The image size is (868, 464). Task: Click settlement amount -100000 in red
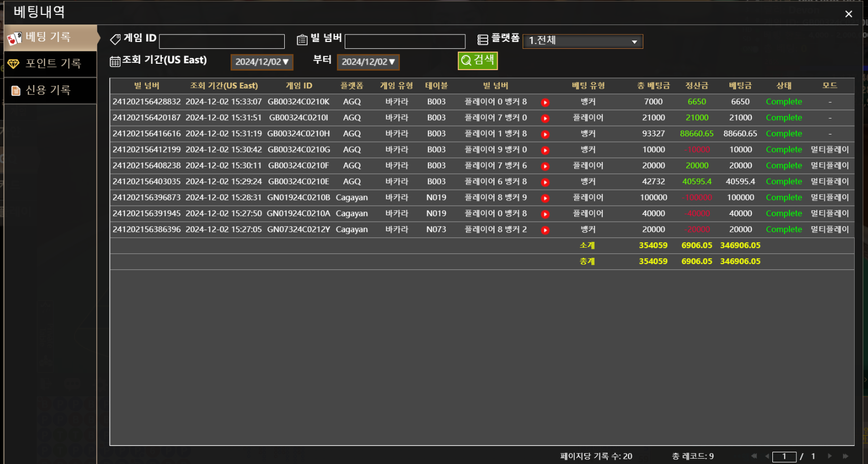(696, 197)
